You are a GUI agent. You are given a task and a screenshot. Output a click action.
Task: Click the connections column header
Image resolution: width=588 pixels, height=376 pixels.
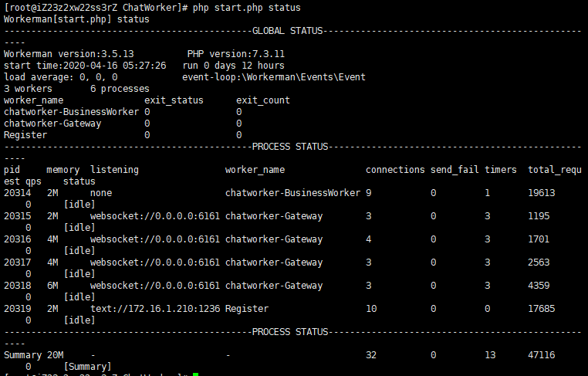coord(395,170)
